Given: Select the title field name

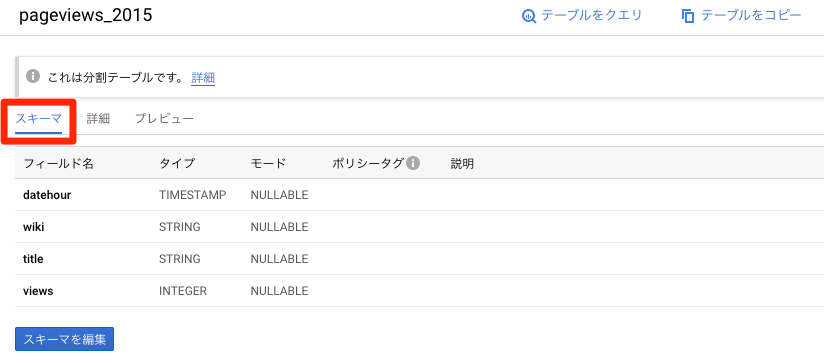Looking at the screenshot, I should pyautogui.click(x=33, y=259).
